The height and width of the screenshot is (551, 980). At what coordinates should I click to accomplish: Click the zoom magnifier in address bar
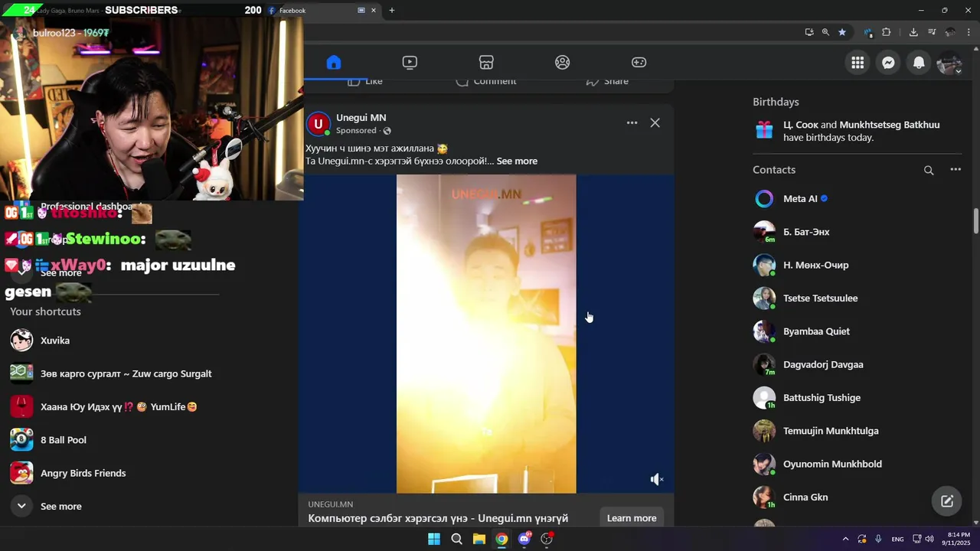[825, 32]
